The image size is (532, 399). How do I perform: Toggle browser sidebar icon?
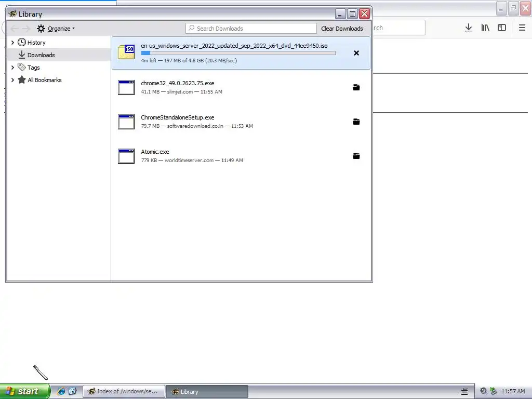pos(502,28)
